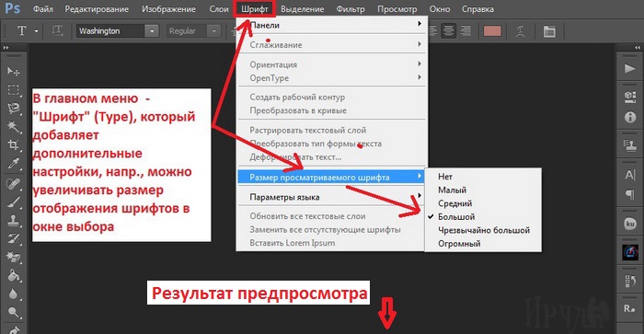Click the Чрезвычайно большой option
This screenshot has height=334, width=644.
(483, 230)
